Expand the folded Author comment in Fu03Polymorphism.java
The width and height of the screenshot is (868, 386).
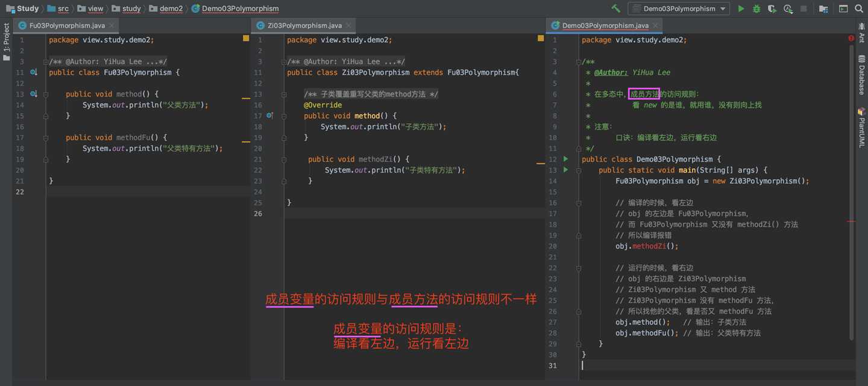click(x=45, y=62)
